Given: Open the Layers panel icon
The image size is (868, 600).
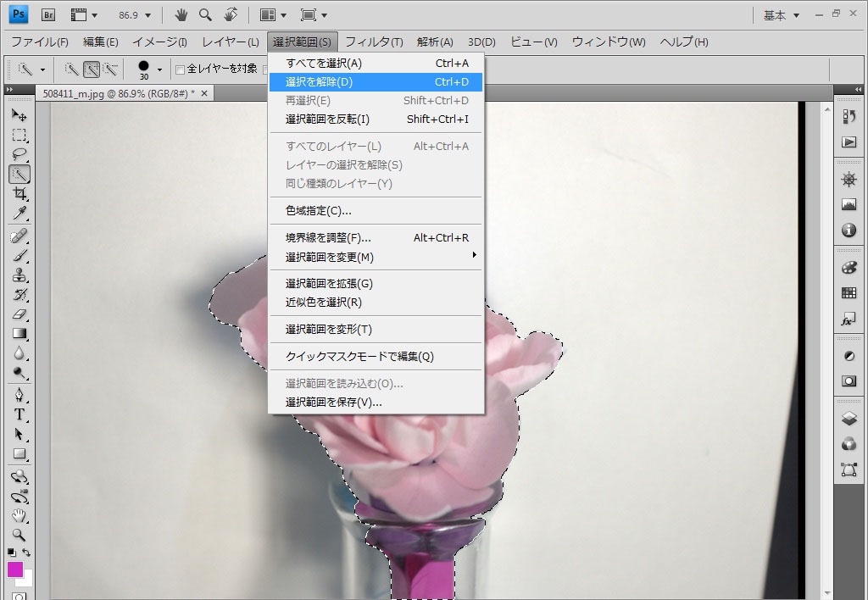Looking at the screenshot, I should (x=849, y=419).
